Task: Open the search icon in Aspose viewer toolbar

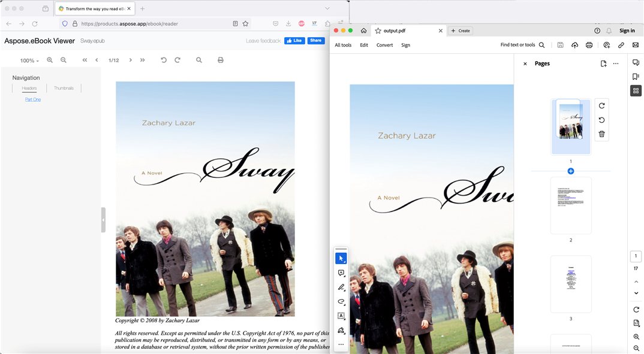Action: (198, 60)
